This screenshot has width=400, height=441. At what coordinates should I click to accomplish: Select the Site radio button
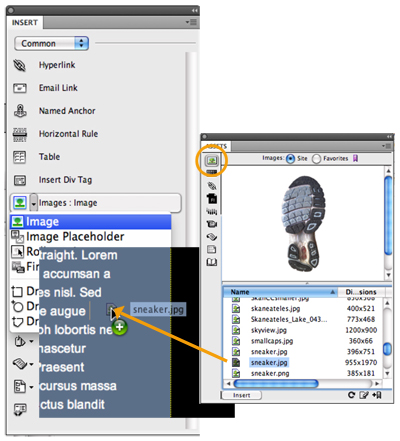point(290,159)
